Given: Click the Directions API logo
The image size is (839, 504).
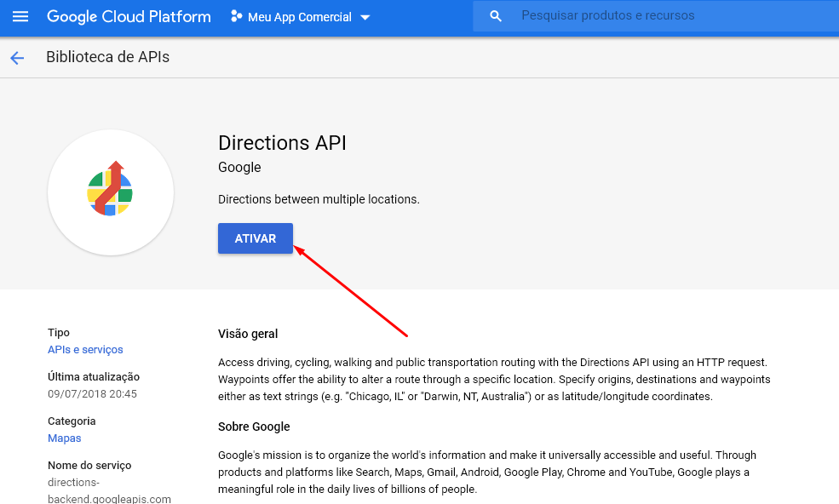Looking at the screenshot, I should pos(111,192).
